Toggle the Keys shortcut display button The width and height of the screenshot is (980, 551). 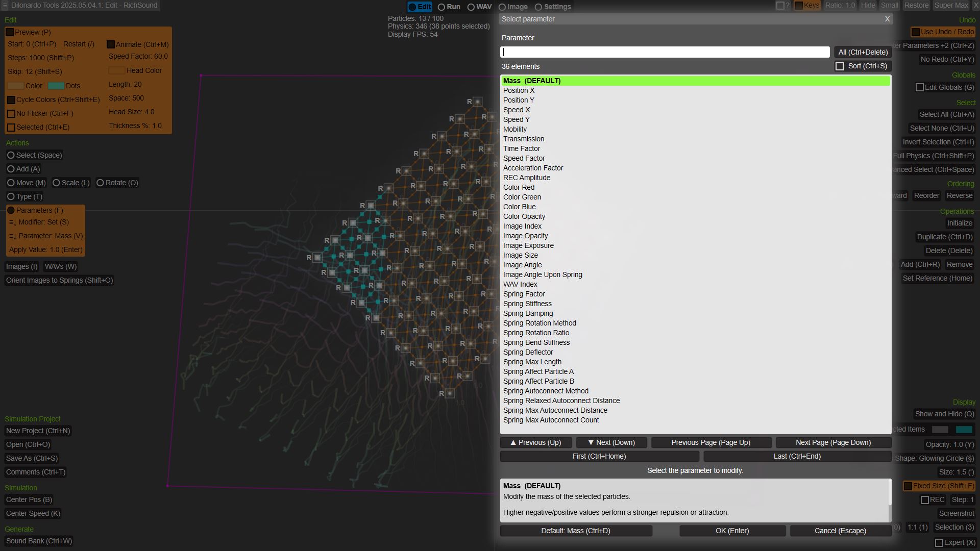806,6
